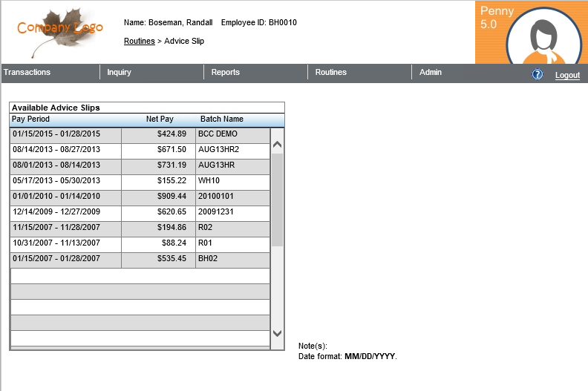Sort by the Net Pay column header
Viewport: 588px width, 391px height.
click(160, 119)
